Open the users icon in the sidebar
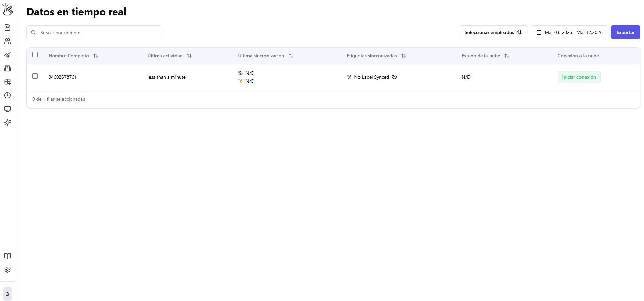Screen dimensions: 644x301 7,41
